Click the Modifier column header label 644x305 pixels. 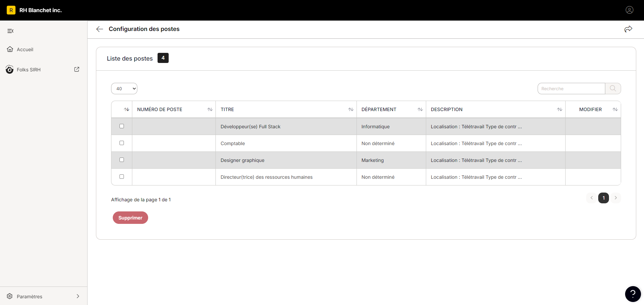click(x=590, y=109)
